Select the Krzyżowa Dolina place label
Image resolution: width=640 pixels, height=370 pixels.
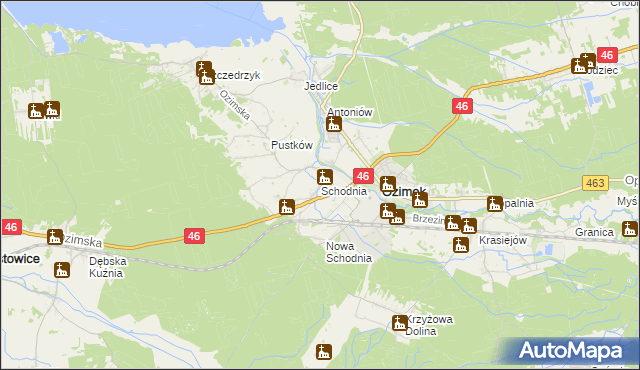click(x=429, y=325)
